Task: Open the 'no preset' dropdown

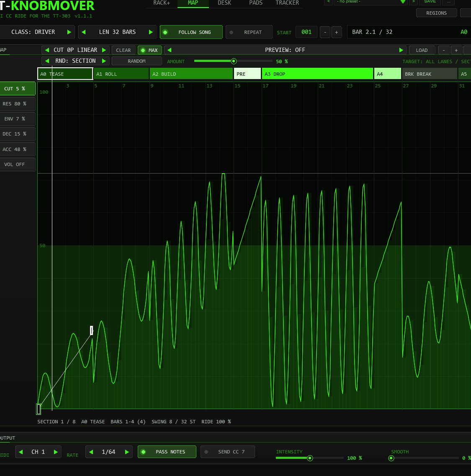Action: click(370, 2)
